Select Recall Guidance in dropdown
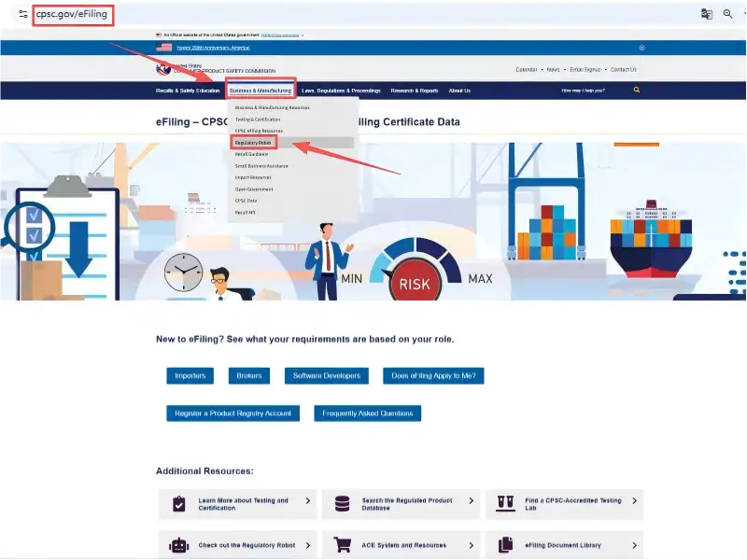The height and width of the screenshot is (560, 747). click(x=251, y=154)
